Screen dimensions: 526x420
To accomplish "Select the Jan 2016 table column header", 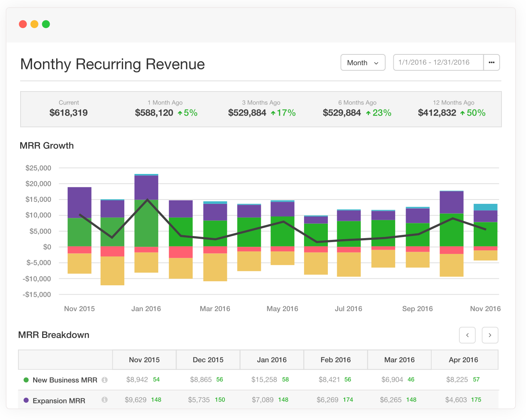I will pyautogui.click(x=272, y=360).
